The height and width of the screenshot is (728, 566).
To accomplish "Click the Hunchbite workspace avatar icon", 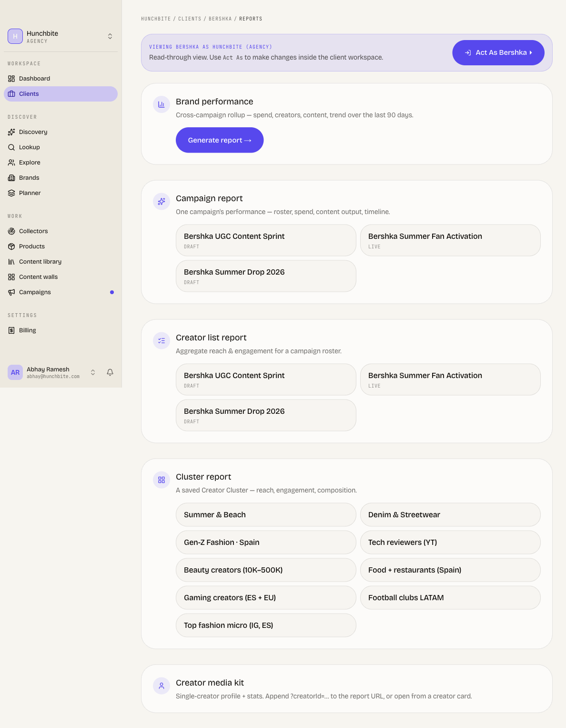I will click(x=15, y=36).
